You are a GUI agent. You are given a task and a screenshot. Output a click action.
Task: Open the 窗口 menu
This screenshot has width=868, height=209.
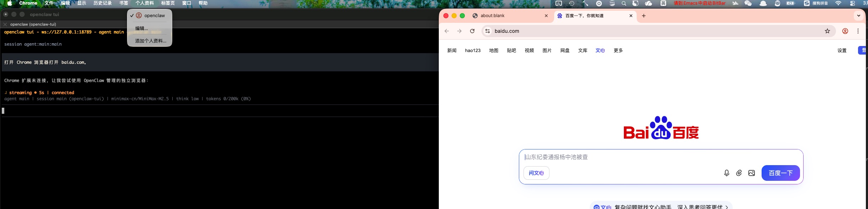click(x=186, y=3)
